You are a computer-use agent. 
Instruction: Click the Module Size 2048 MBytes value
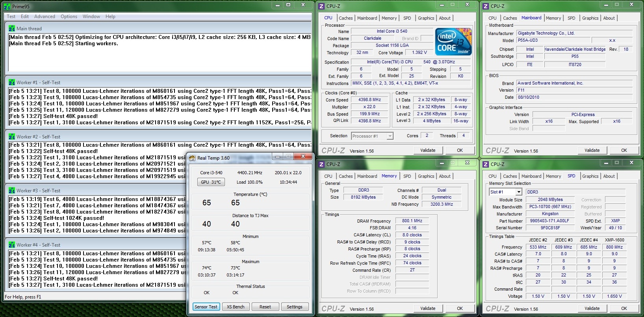550,200
